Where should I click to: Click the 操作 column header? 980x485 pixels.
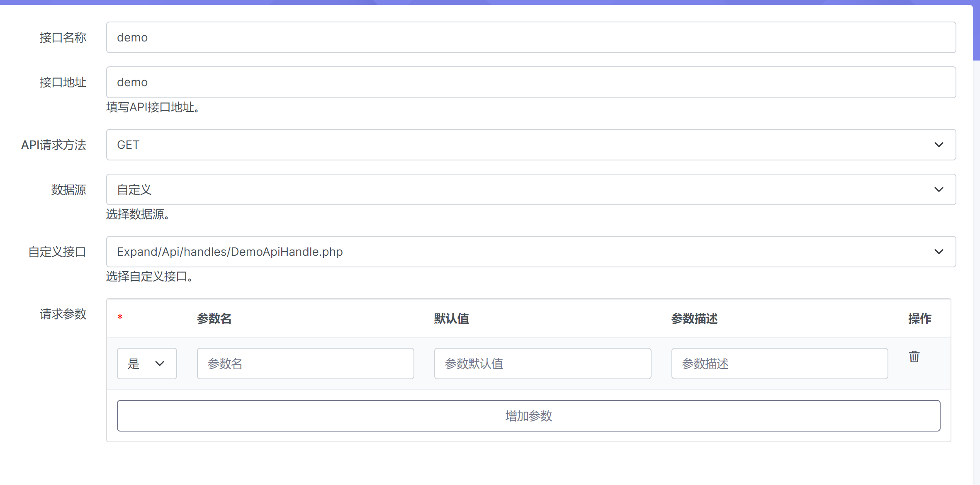919,318
